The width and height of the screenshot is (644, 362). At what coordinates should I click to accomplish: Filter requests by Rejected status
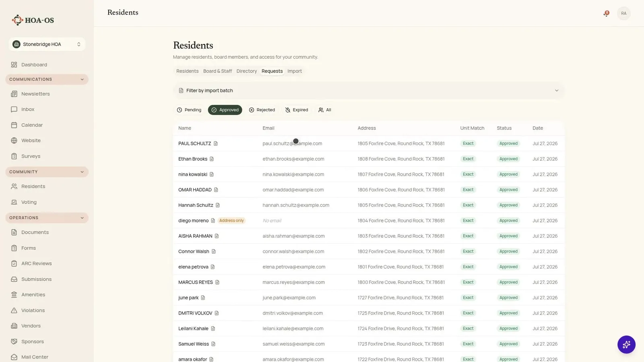click(262, 110)
